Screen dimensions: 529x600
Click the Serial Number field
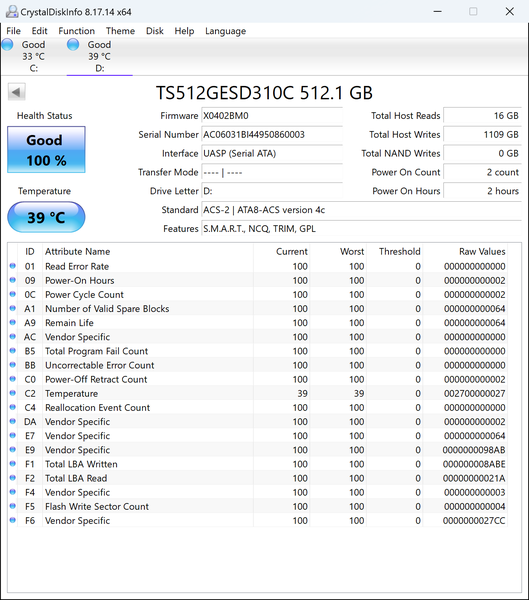272,135
